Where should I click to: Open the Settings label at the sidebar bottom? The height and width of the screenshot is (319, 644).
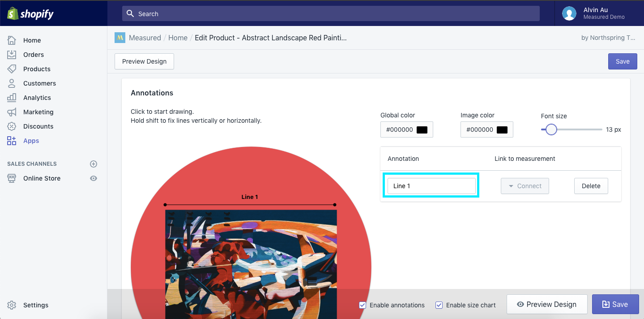pyautogui.click(x=36, y=305)
